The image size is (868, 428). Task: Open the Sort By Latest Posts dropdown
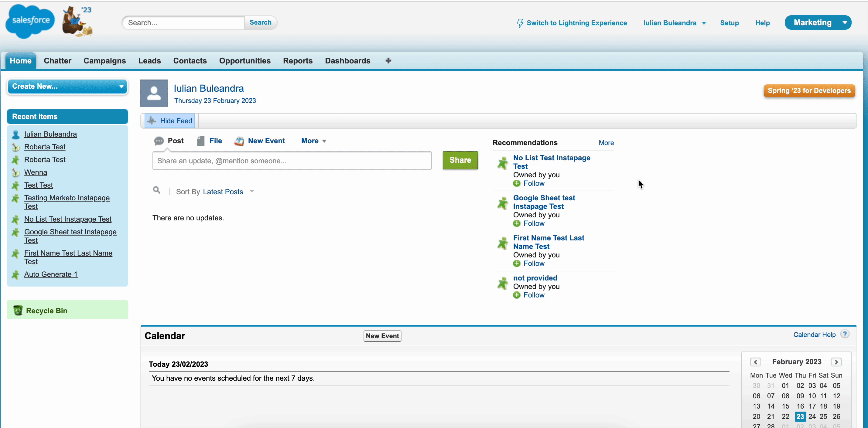click(228, 192)
